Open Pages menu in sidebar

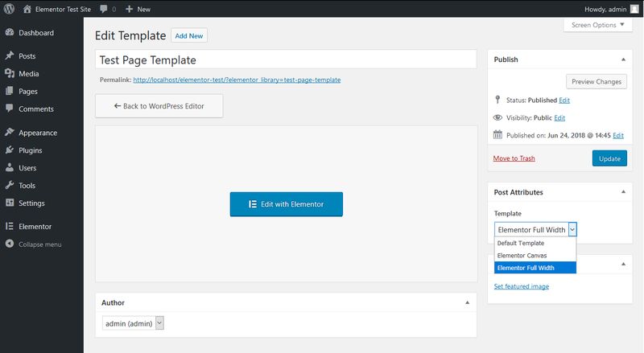pyautogui.click(x=28, y=92)
